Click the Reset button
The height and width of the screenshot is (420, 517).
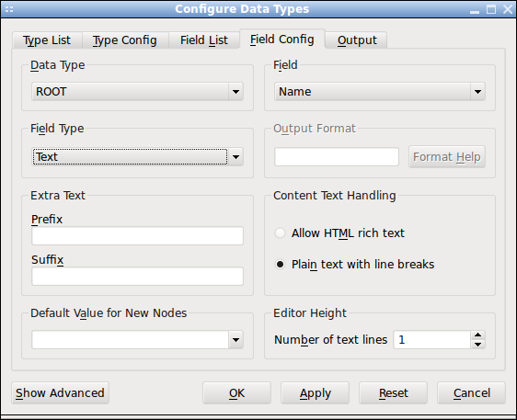[x=393, y=393]
